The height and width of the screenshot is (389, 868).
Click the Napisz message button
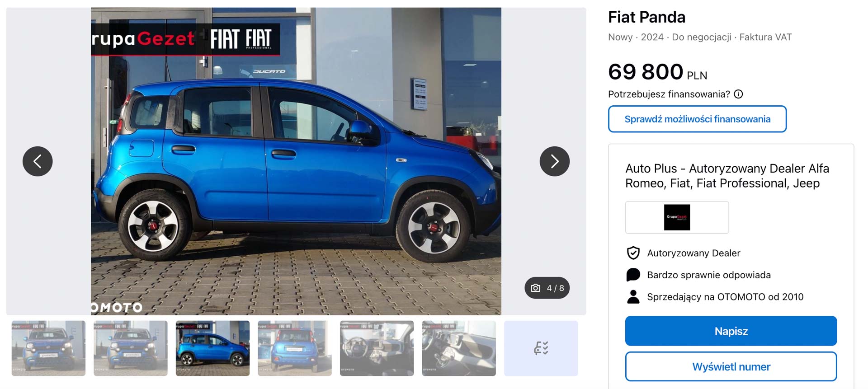[x=731, y=331]
